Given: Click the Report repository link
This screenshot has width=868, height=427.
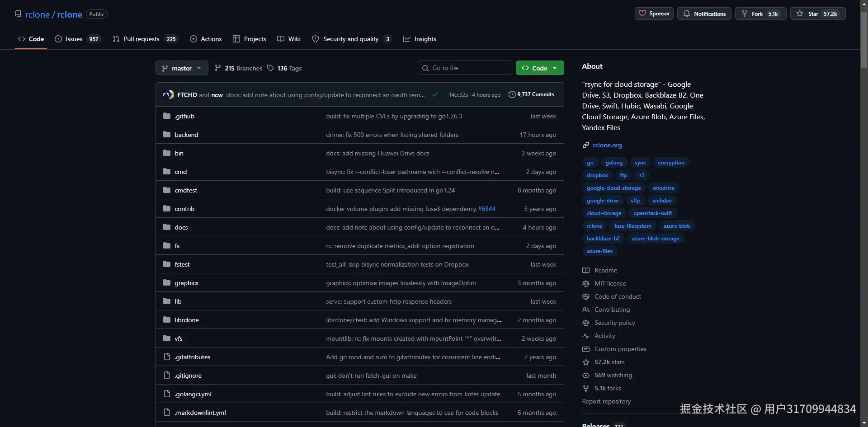Looking at the screenshot, I should [606, 401].
